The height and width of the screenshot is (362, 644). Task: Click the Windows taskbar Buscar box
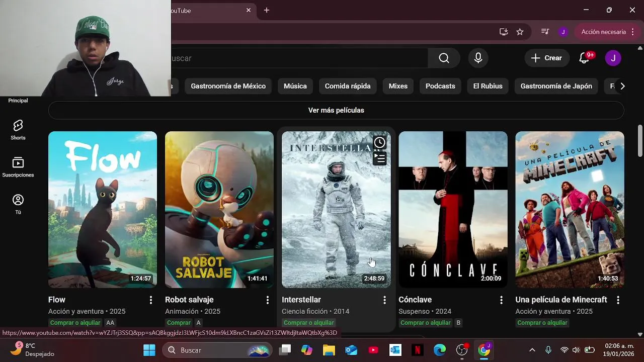(x=217, y=350)
